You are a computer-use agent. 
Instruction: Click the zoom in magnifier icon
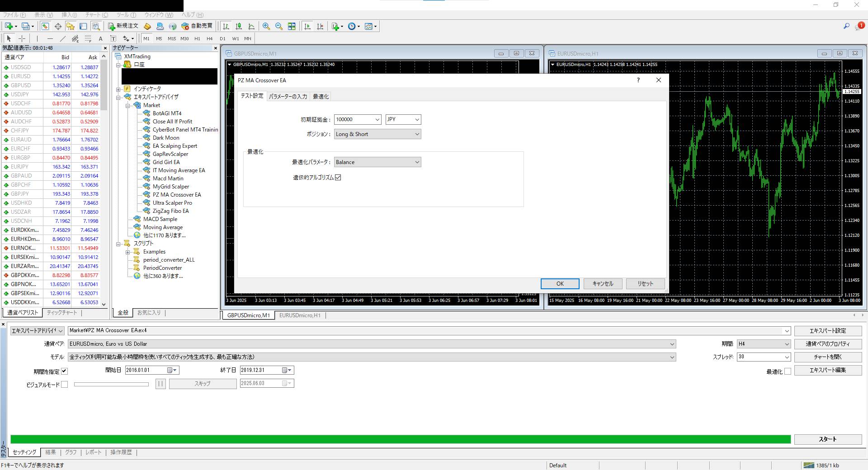pyautogui.click(x=266, y=26)
